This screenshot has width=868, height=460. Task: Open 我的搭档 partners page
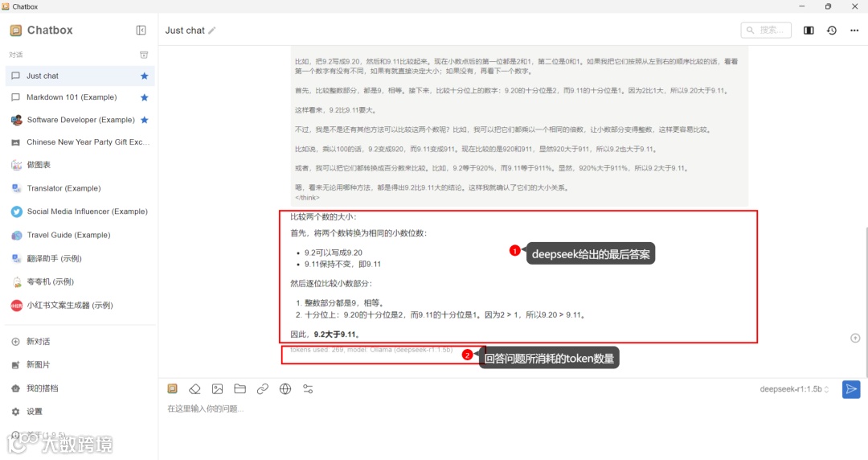80,388
